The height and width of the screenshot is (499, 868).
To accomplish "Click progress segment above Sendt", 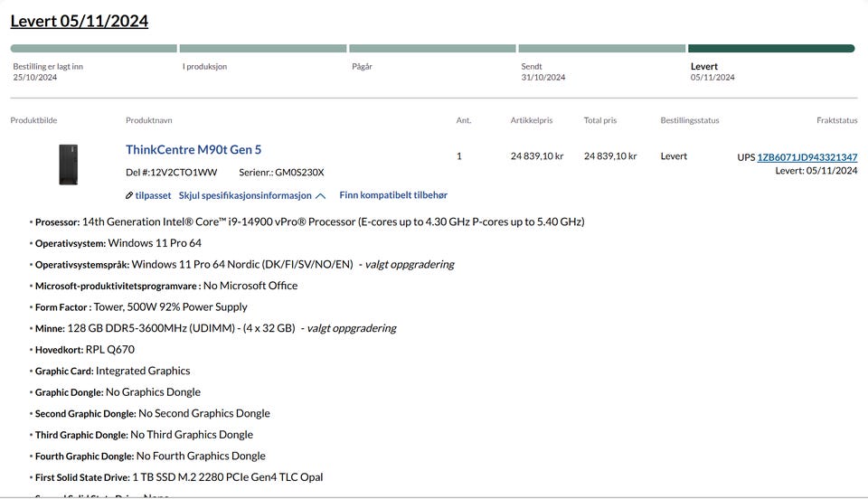I will pos(601,49).
